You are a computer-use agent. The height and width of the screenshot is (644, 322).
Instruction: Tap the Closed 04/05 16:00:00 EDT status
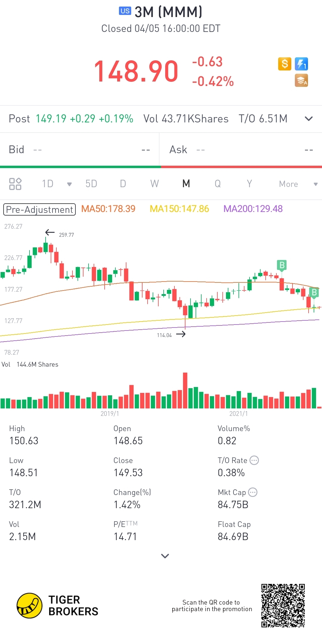point(161,28)
